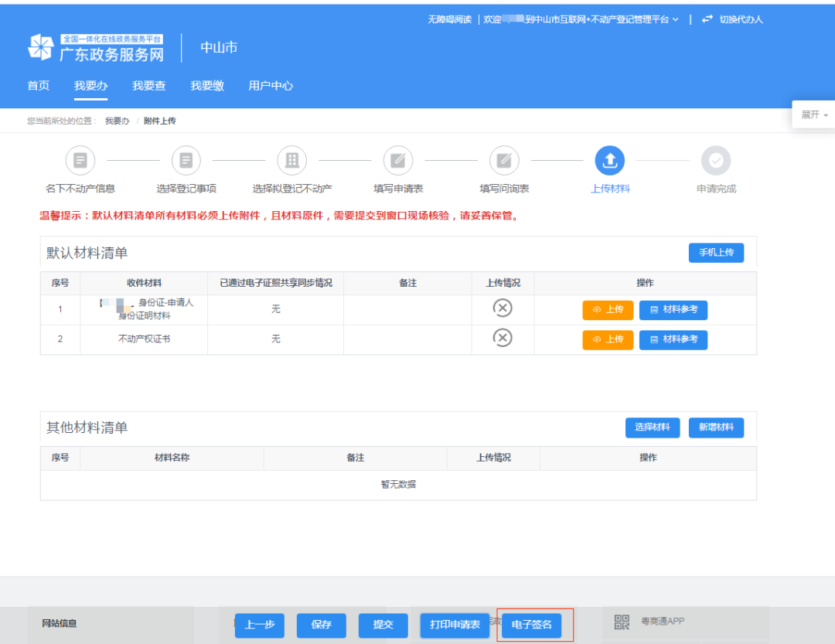
Task: Open the 我要办 navigation menu
Action: pyautogui.click(x=90, y=86)
